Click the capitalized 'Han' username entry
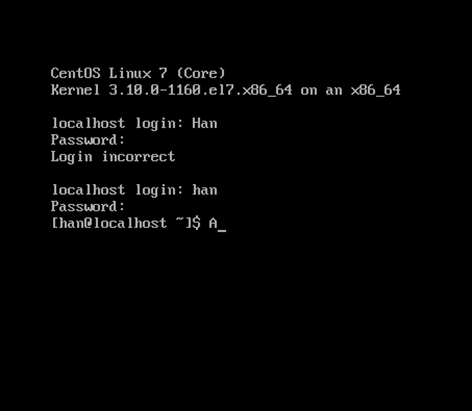Screen dimensions: 472x411 click(x=205, y=123)
